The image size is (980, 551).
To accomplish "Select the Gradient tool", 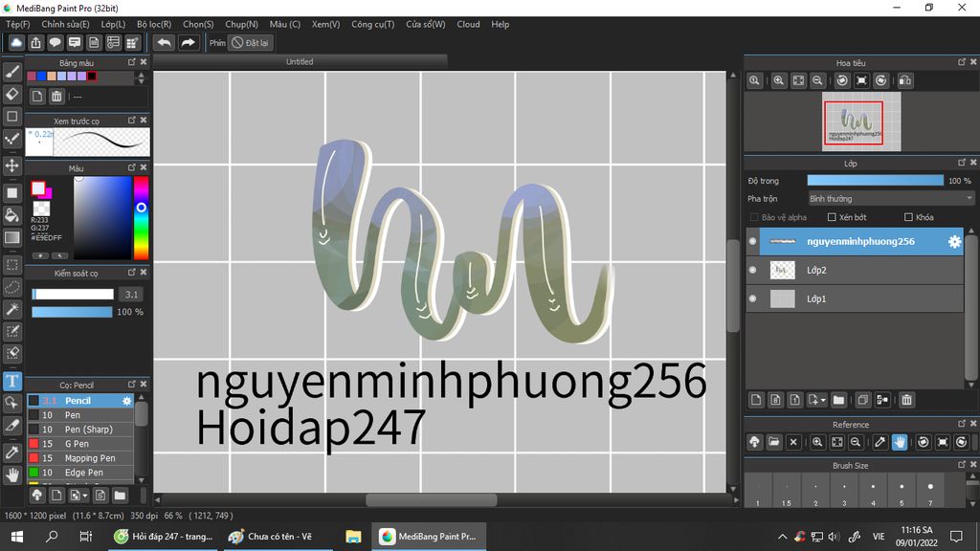I will click(x=11, y=237).
